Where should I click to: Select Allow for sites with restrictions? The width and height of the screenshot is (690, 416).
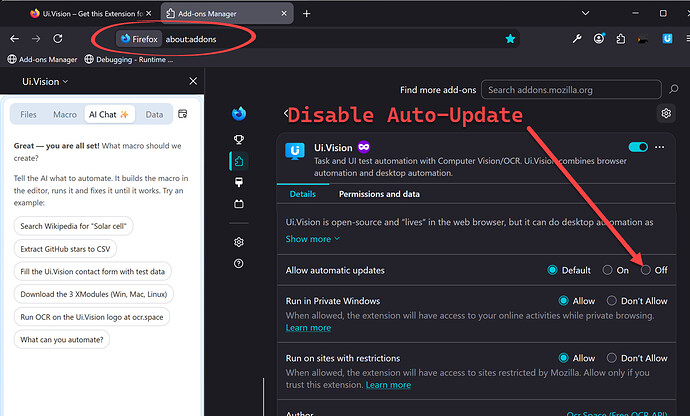point(563,358)
